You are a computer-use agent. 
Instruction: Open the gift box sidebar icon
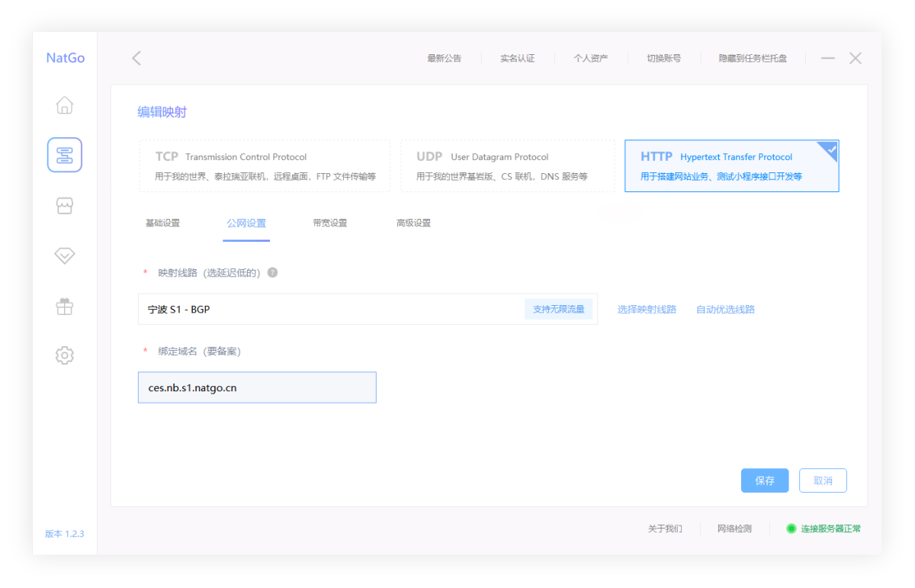(x=65, y=306)
